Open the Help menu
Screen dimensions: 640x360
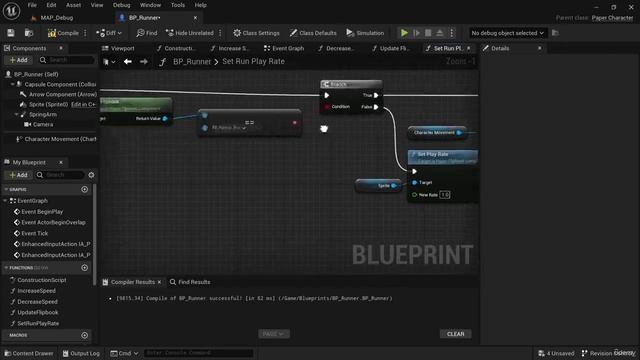(200, 5)
